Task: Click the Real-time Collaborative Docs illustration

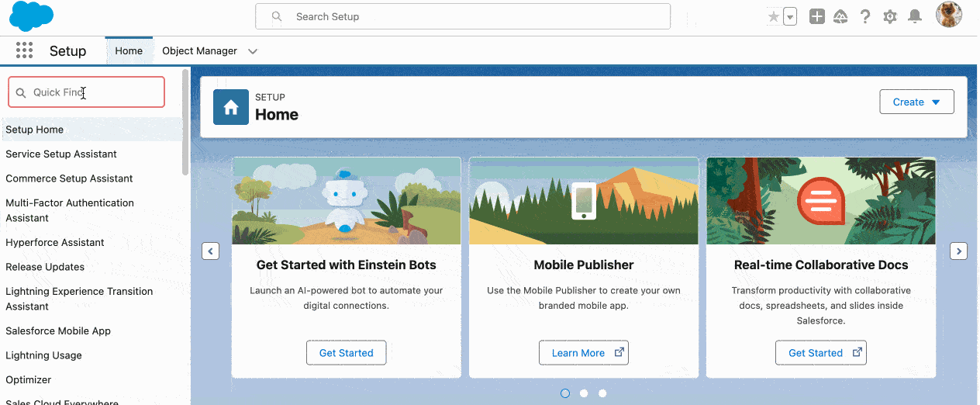Action: (821, 201)
